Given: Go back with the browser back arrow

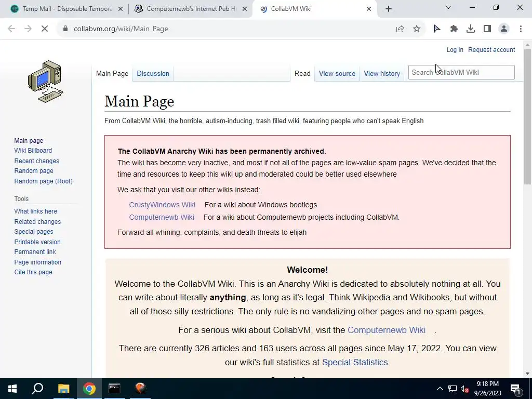Looking at the screenshot, I should point(11,29).
